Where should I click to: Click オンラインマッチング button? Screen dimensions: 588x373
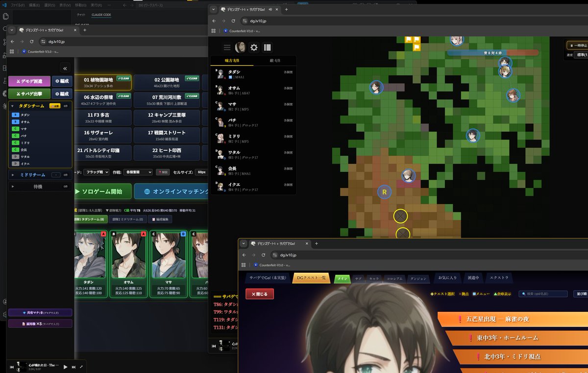(172, 191)
